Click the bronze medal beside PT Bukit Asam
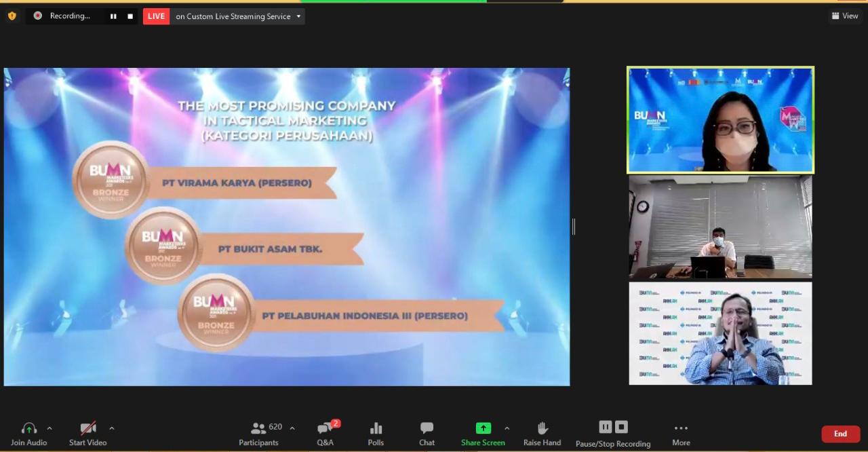This screenshot has height=452, width=868. [x=163, y=246]
